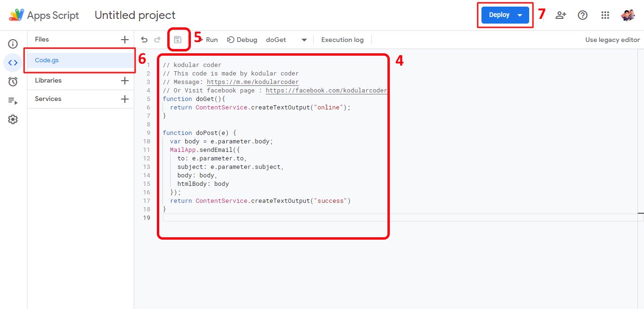Open the Help question mark icon
644x309 pixels.
pos(583,15)
